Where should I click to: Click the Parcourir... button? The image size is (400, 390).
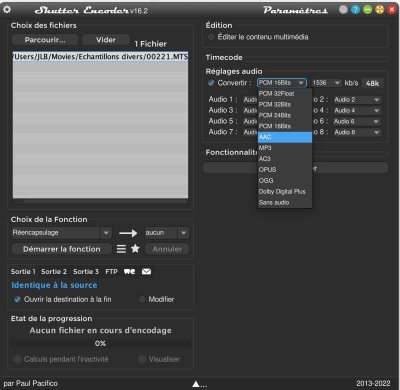pyautogui.click(x=45, y=40)
